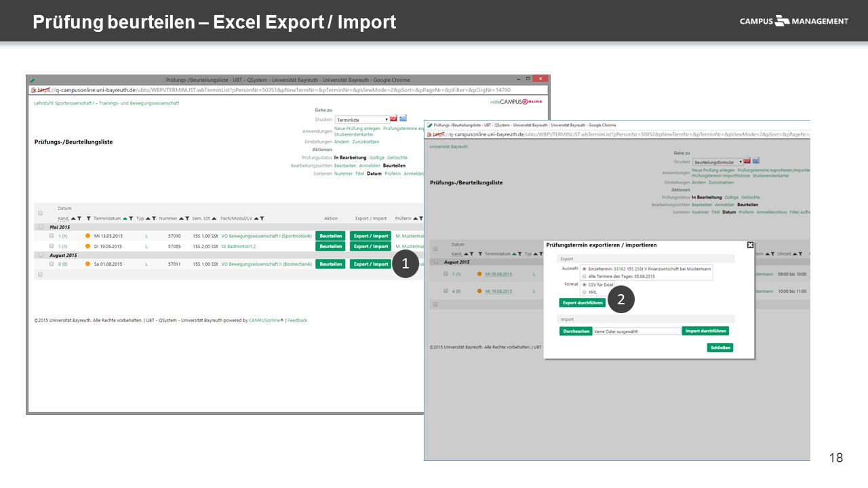Switch Prüfungsstatus to Gültige in back window
The image size is (868, 488).
pyautogui.click(x=377, y=157)
